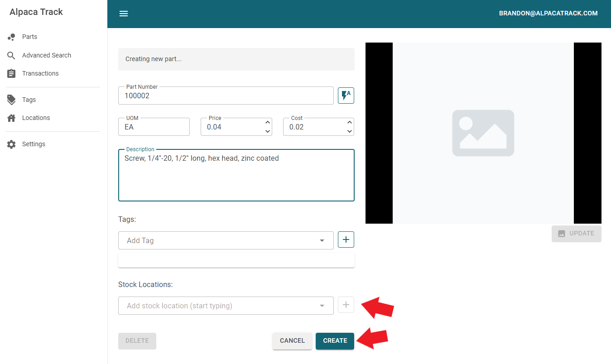This screenshot has height=364, width=611.
Task: Go to Transactions page
Action: tap(40, 73)
